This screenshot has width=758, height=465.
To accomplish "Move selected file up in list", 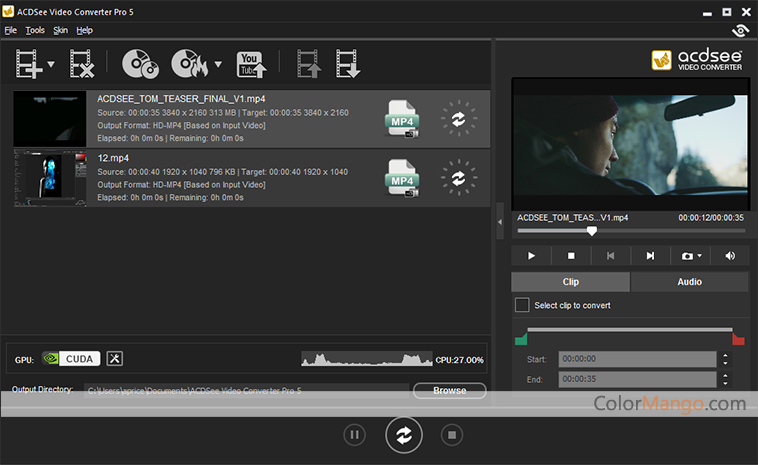I will (308, 63).
